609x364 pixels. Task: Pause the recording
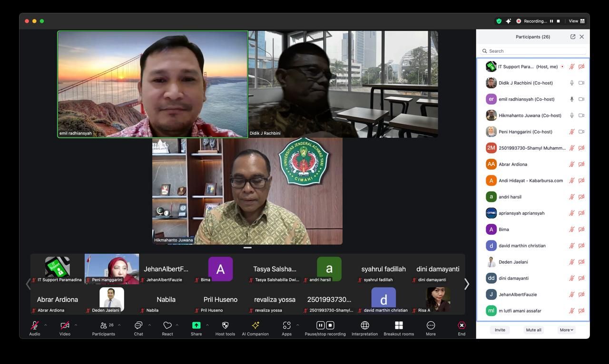point(320,325)
